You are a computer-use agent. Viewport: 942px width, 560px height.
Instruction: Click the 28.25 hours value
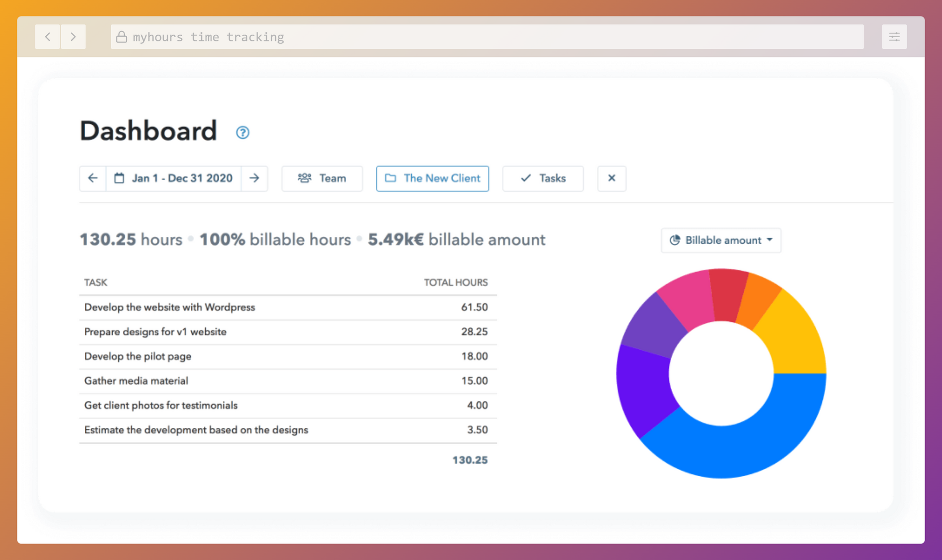(x=474, y=332)
